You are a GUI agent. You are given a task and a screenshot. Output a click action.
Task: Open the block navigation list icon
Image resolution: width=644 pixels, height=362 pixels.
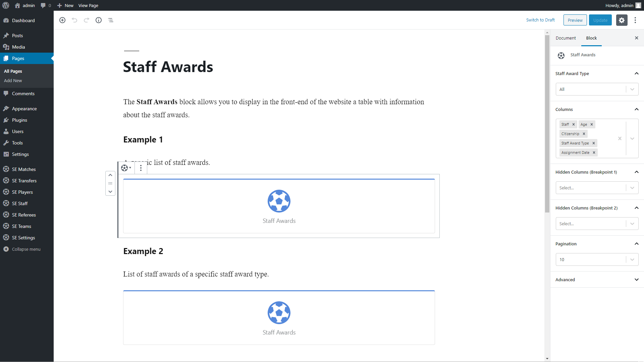[x=111, y=20]
